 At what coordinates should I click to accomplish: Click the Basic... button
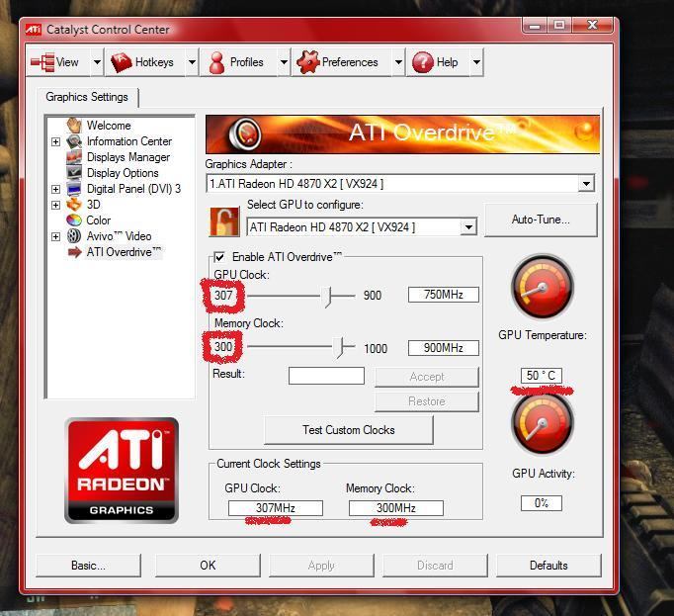88,566
